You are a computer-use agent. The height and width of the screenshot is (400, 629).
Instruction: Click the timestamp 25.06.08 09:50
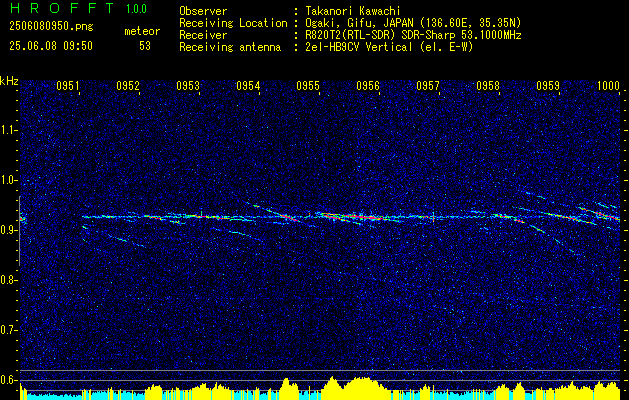[x=51, y=46]
